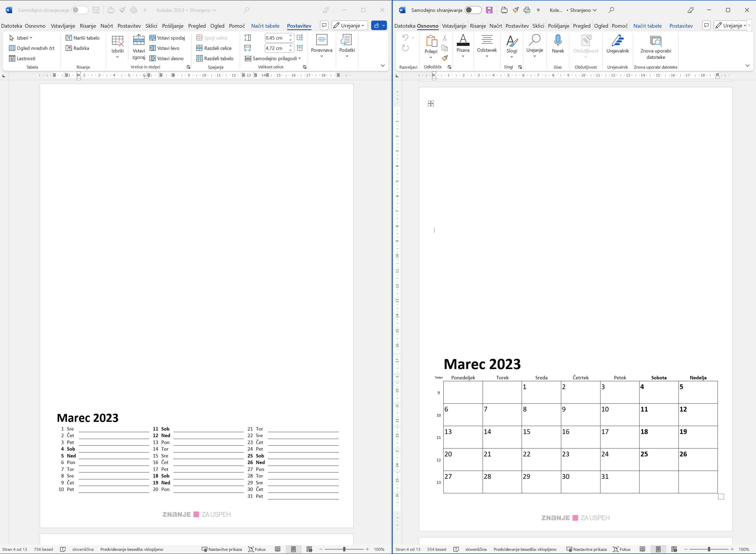The height and width of the screenshot is (554, 756).
Task: Click zoom slider in right window status bar
Action: pyautogui.click(x=709, y=549)
